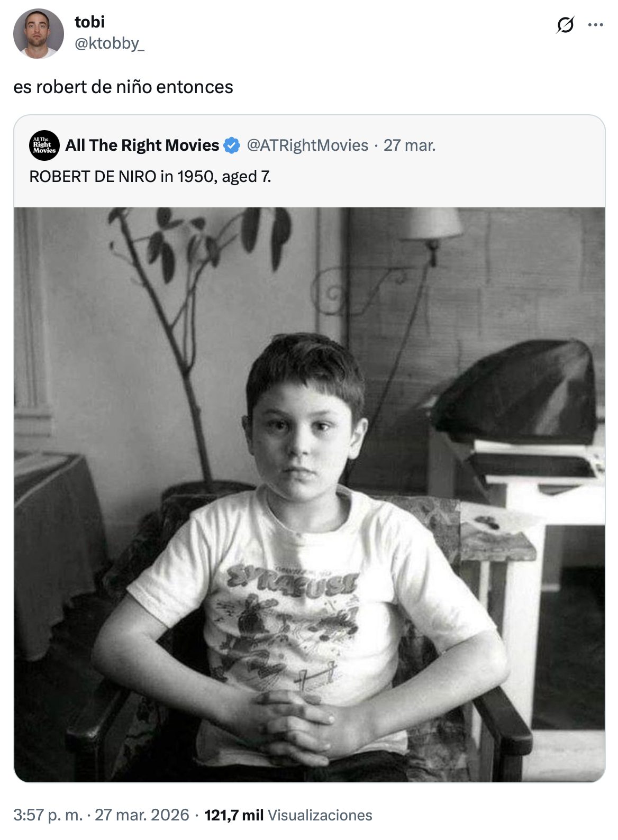Open the three-dot more options menu
Viewport: 618px width, 840px height.
coord(596,25)
